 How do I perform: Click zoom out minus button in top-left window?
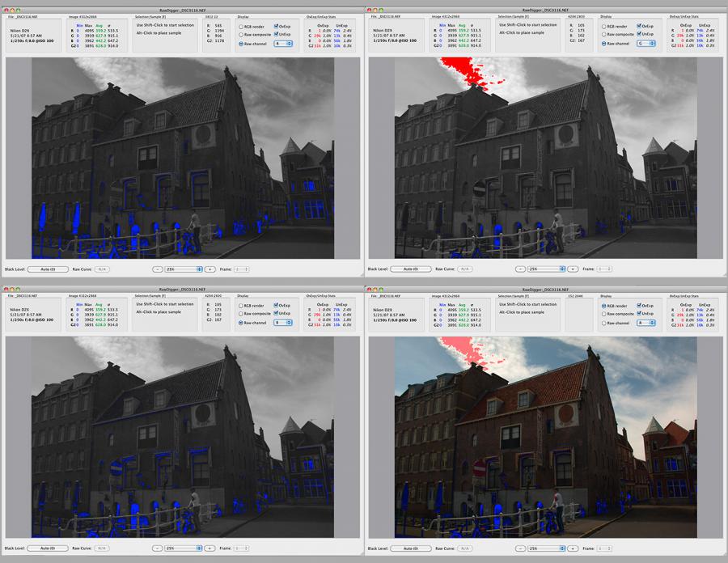[x=159, y=269]
